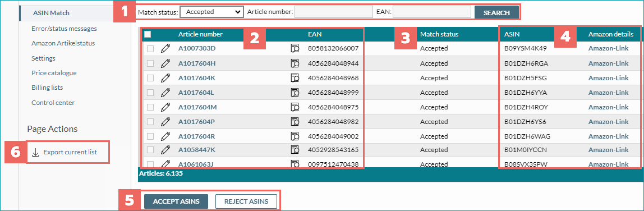This screenshot has height=211, width=644.
Task: Open EAN lookup icon for 4056284048968
Action: click(295, 78)
